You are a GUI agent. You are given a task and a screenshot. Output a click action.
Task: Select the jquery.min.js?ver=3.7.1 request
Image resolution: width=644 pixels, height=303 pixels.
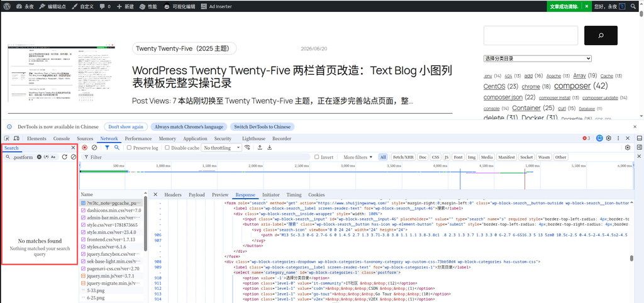click(111, 275)
